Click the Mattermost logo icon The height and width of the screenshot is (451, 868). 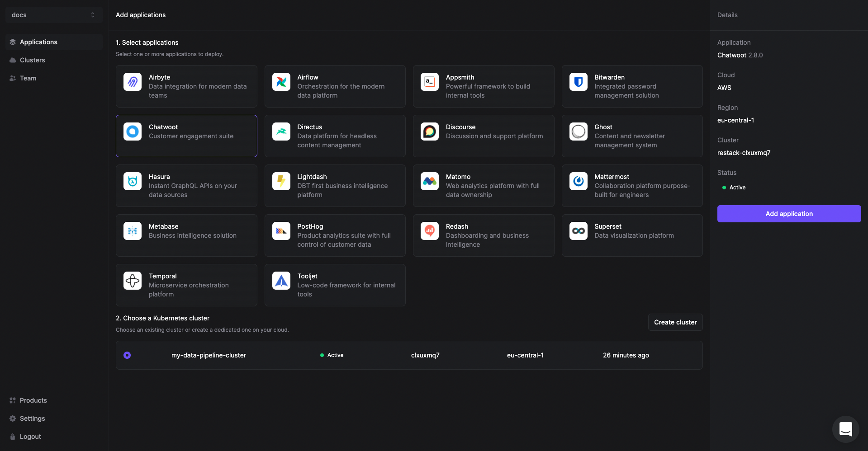point(579,181)
